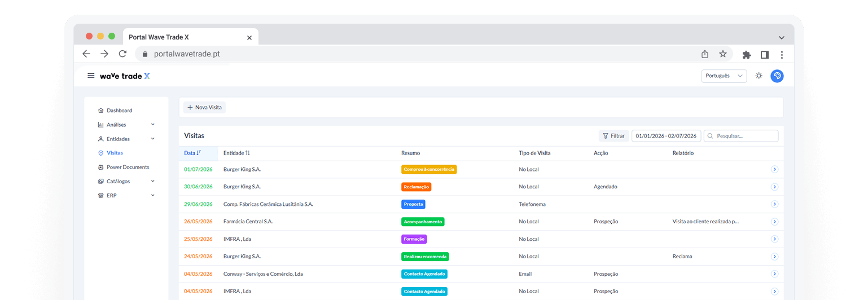This screenshot has width=868, height=300.
Task: Open details arrow for 30/06/2026 Burger King row
Action: 774,187
